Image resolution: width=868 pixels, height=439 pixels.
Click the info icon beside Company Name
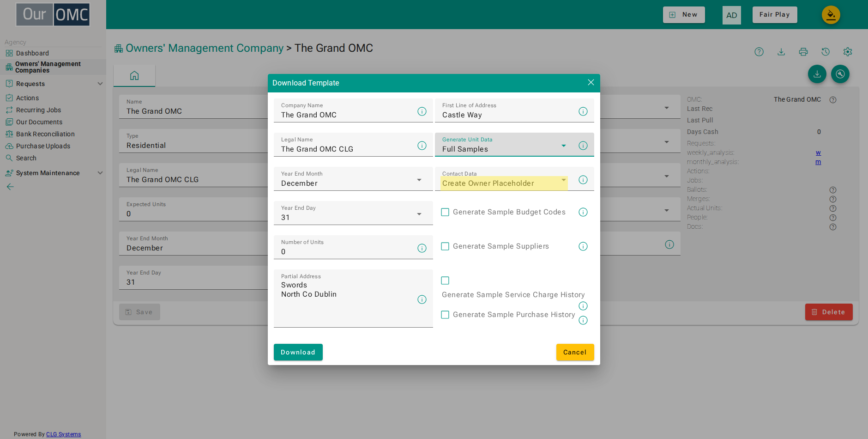pos(422,111)
